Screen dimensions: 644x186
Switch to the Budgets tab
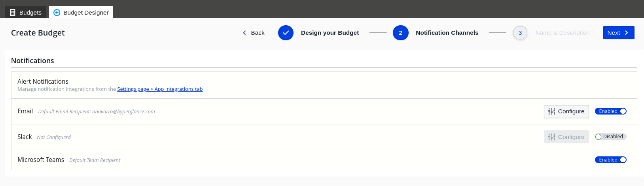[25, 12]
